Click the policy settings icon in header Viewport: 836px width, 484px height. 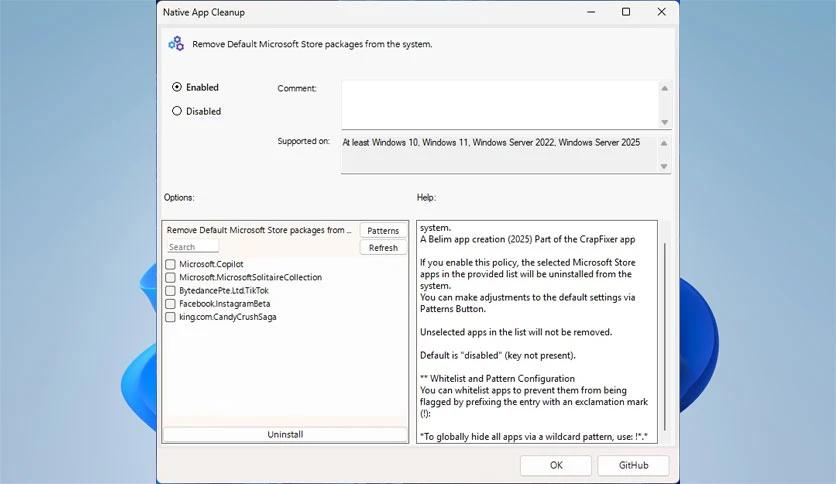176,44
